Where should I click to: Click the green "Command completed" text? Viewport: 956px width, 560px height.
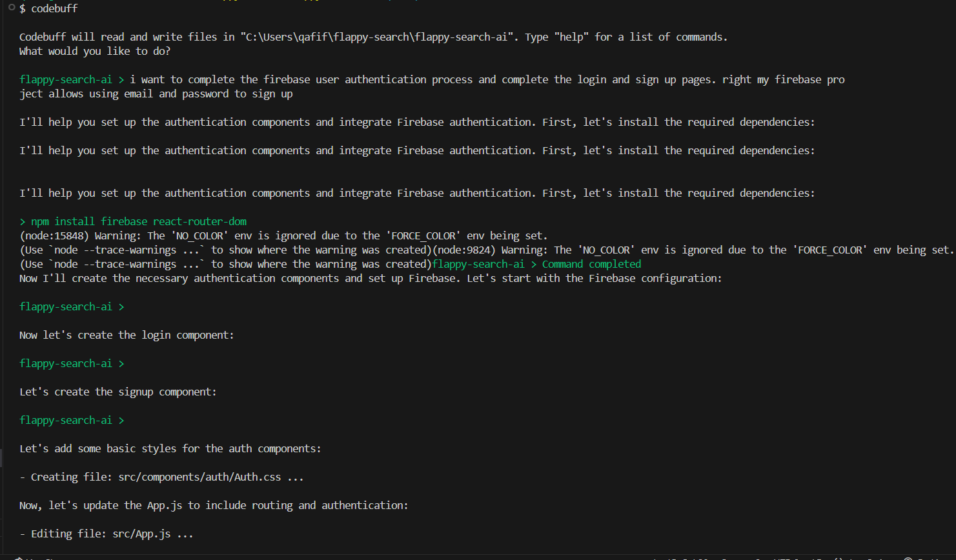591,265
